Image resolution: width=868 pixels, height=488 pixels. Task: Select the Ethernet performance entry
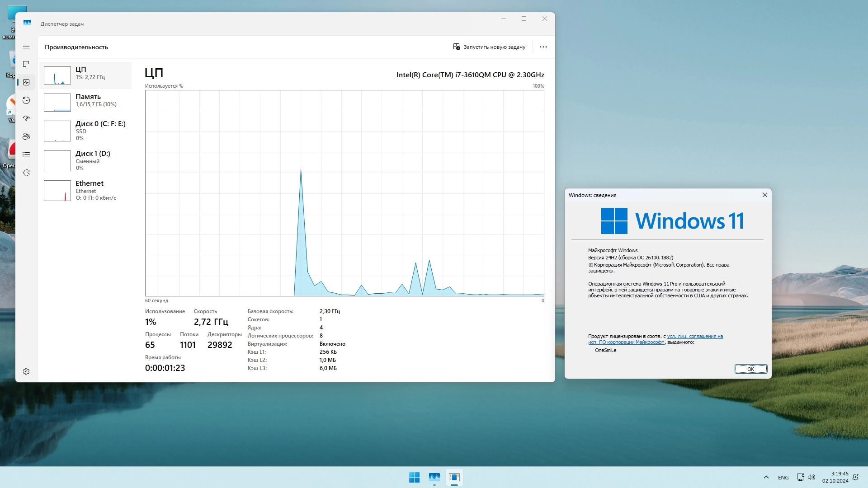click(x=86, y=190)
